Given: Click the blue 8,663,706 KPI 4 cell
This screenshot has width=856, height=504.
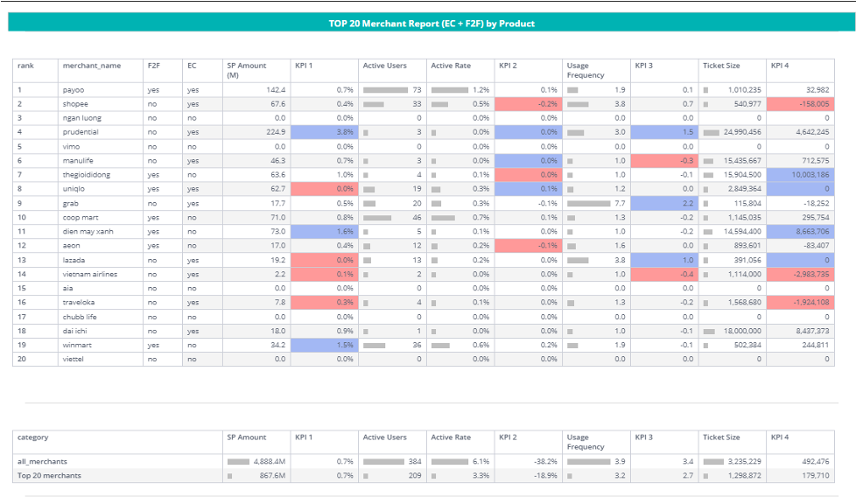Looking at the screenshot, I should click(800, 232).
